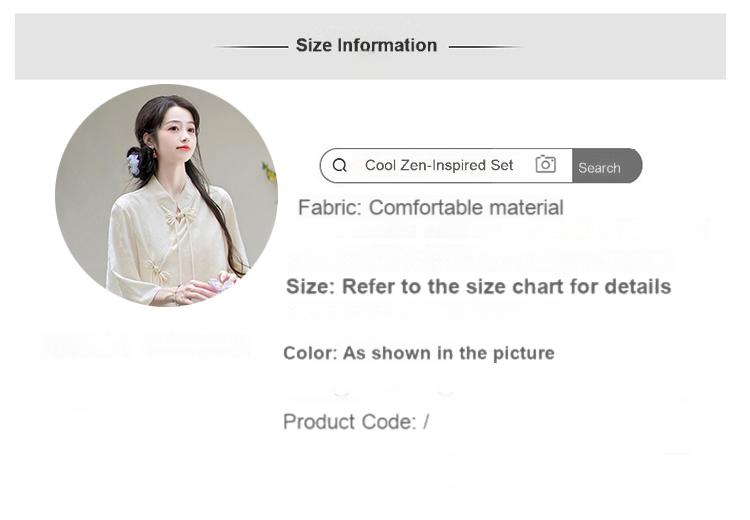Screen dimensions: 750x520
Task: Click decorative line right of Size Information
Action: click(485, 47)
